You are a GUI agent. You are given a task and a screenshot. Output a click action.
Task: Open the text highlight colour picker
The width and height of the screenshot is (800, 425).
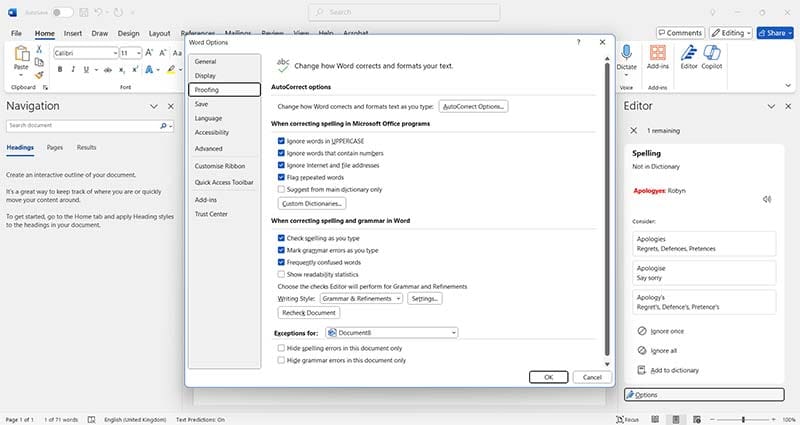point(180,69)
